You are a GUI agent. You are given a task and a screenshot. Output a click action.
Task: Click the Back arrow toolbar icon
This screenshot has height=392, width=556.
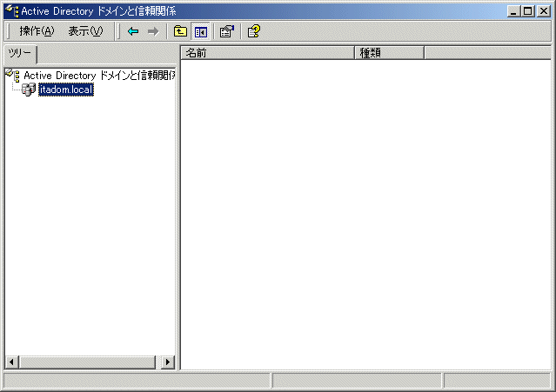pos(133,31)
